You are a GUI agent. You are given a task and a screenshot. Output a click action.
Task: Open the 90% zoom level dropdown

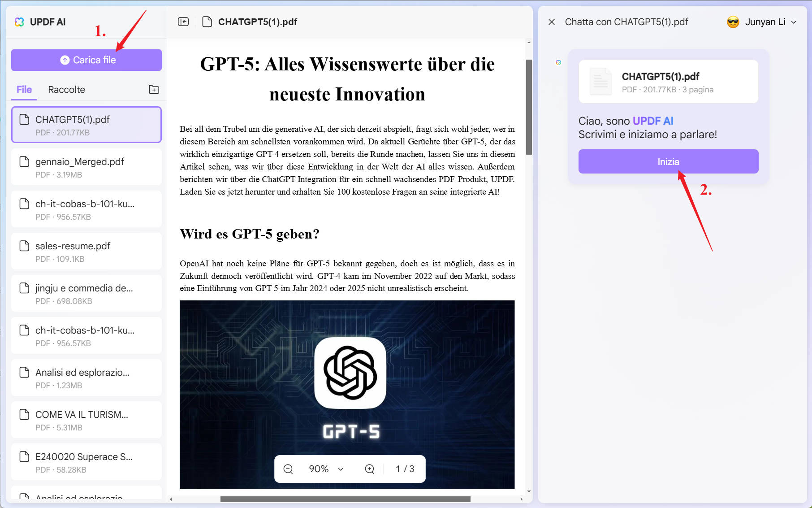pos(326,469)
